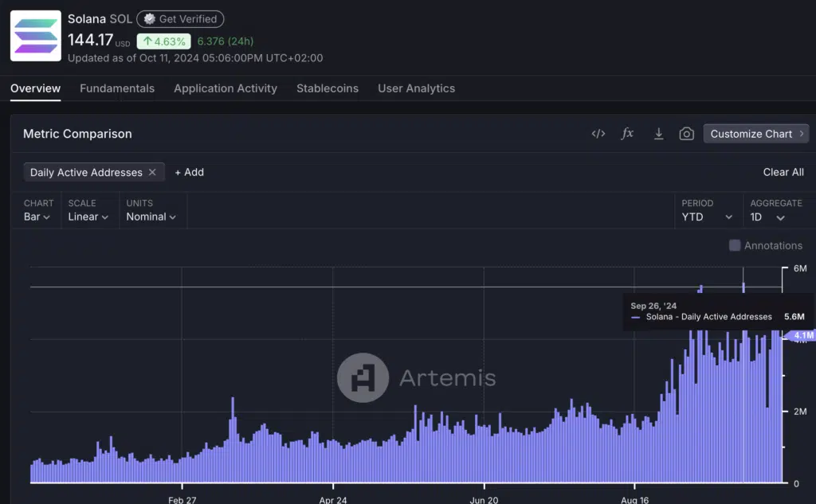This screenshot has height=504, width=816.
Task: Click the 6.376 (24h) change value
Action: 226,41
